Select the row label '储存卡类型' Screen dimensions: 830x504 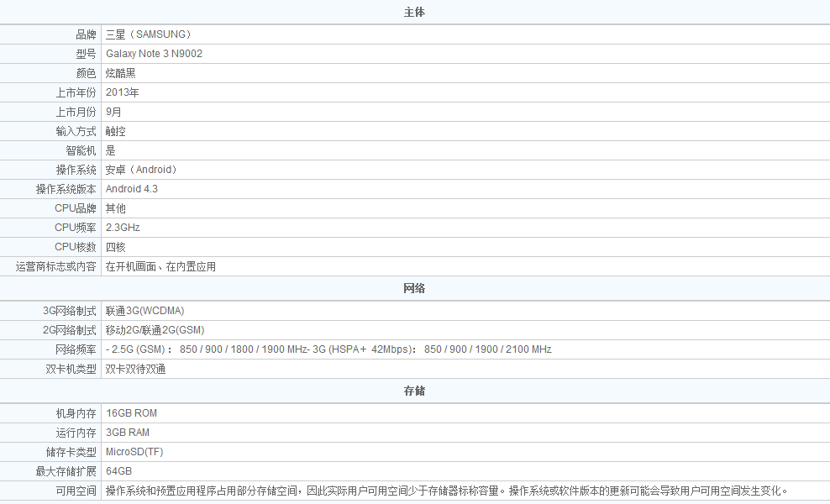71,452
